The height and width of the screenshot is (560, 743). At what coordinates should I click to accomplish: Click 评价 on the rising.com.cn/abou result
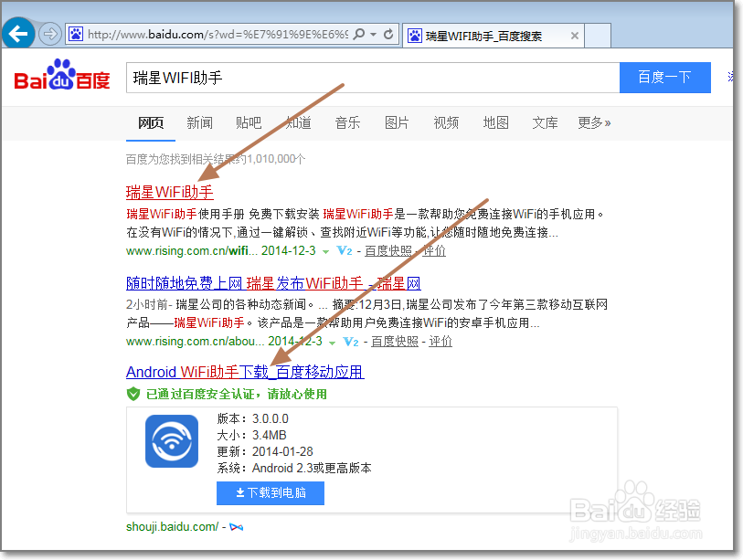tap(440, 341)
